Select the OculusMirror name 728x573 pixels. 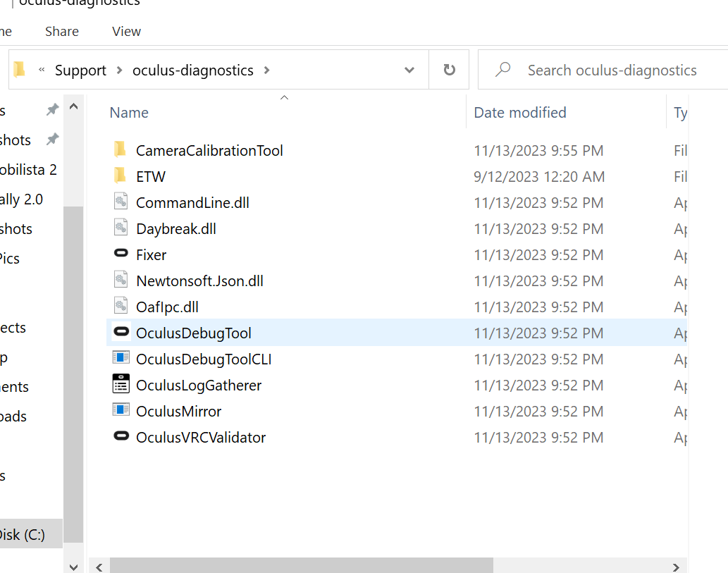(x=179, y=412)
